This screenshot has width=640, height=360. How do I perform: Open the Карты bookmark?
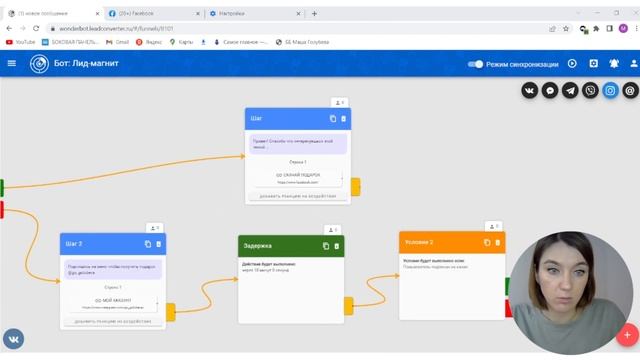coord(181,42)
